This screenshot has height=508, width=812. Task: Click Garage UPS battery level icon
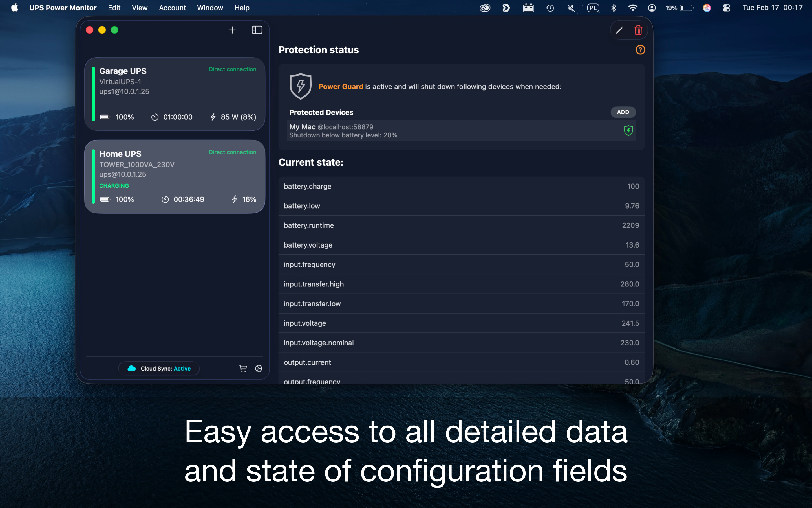(x=105, y=117)
